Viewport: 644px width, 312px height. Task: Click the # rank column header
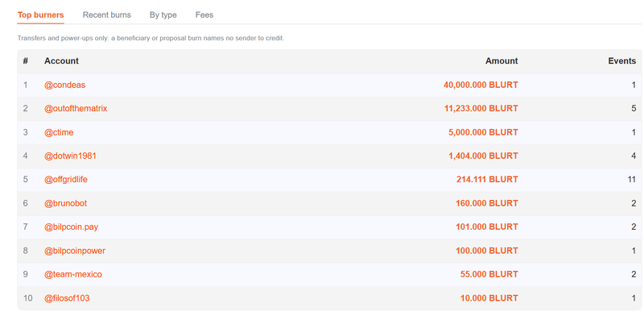click(26, 60)
